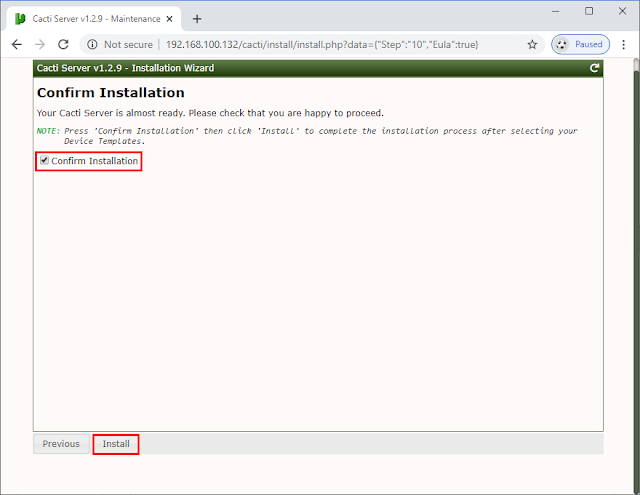Viewport: 640px width, 495px height.
Task: Open a new tab with plus icon
Action: pyautogui.click(x=197, y=19)
